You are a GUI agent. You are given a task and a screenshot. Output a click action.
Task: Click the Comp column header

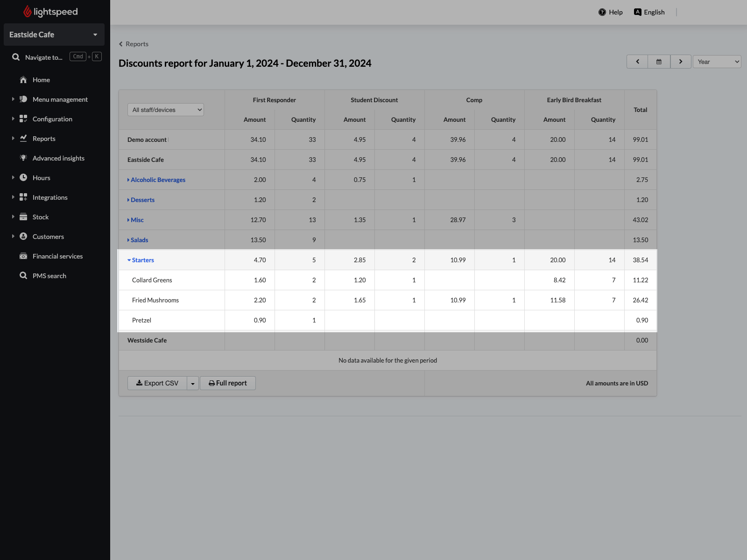(x=474, y=100)
